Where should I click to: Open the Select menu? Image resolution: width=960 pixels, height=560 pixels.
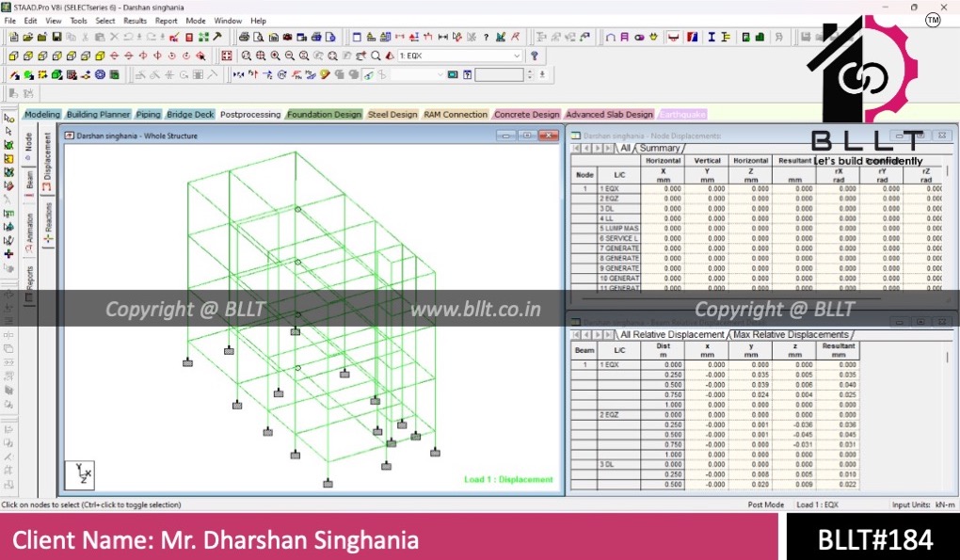[104, 20]
